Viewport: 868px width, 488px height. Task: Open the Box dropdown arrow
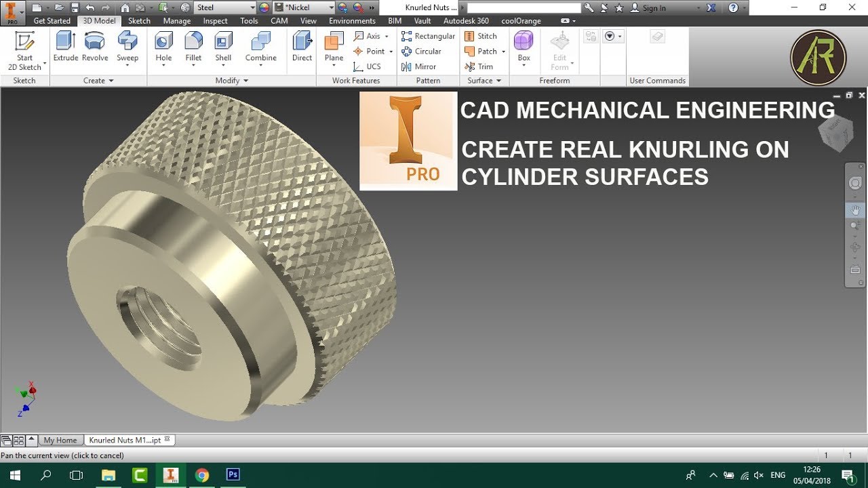point(524,66)
